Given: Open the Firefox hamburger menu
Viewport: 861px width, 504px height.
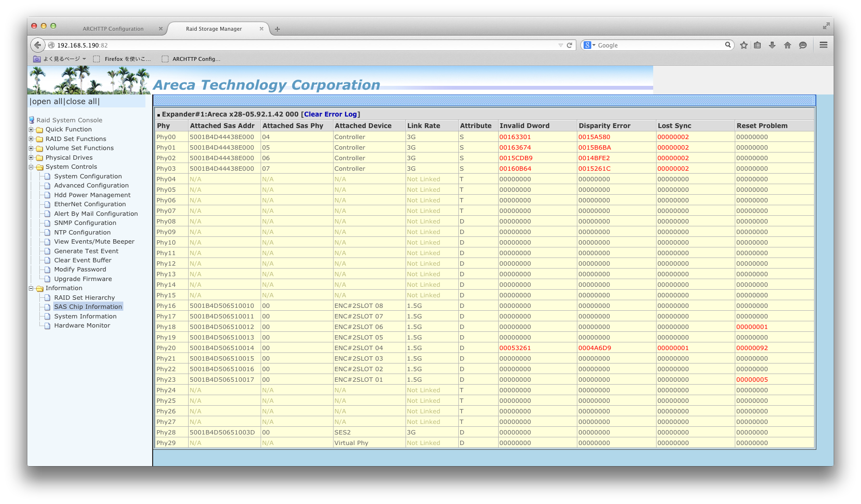Looking at the screenshot, I should click(x=824, y=45).
